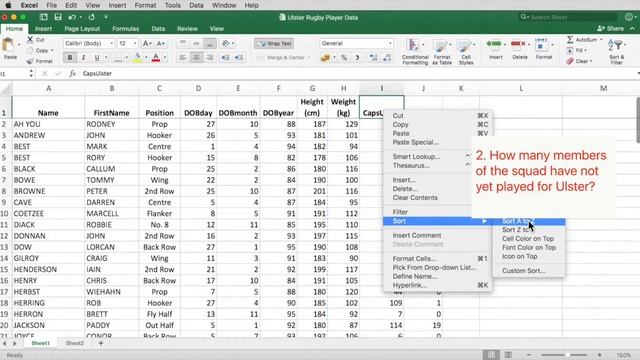Screen dimensions: 640x360
Task: Open Sort & Filter
Action: (x=616, y=51)
